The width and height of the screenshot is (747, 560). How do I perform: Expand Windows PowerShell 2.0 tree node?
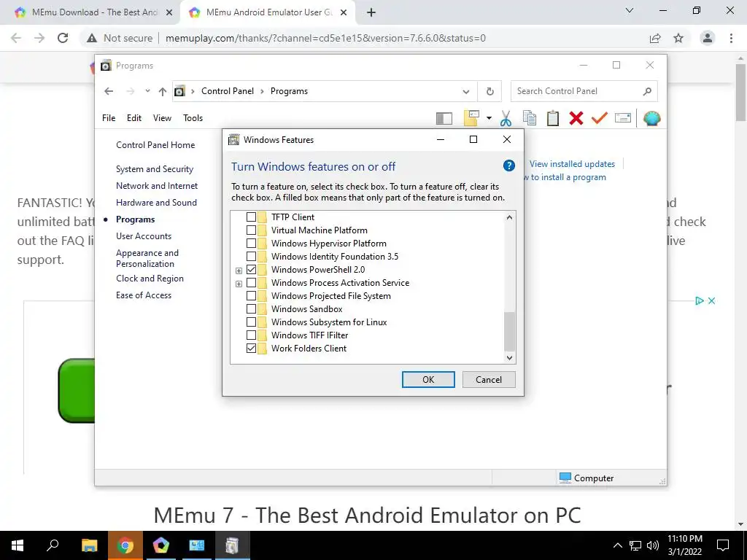coord(239,271)
